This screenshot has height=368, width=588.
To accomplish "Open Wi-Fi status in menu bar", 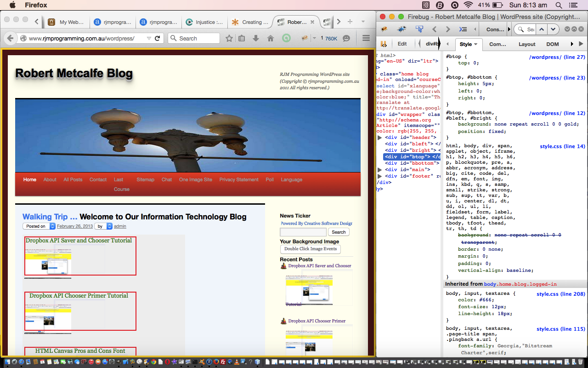I will click(468, 5).
